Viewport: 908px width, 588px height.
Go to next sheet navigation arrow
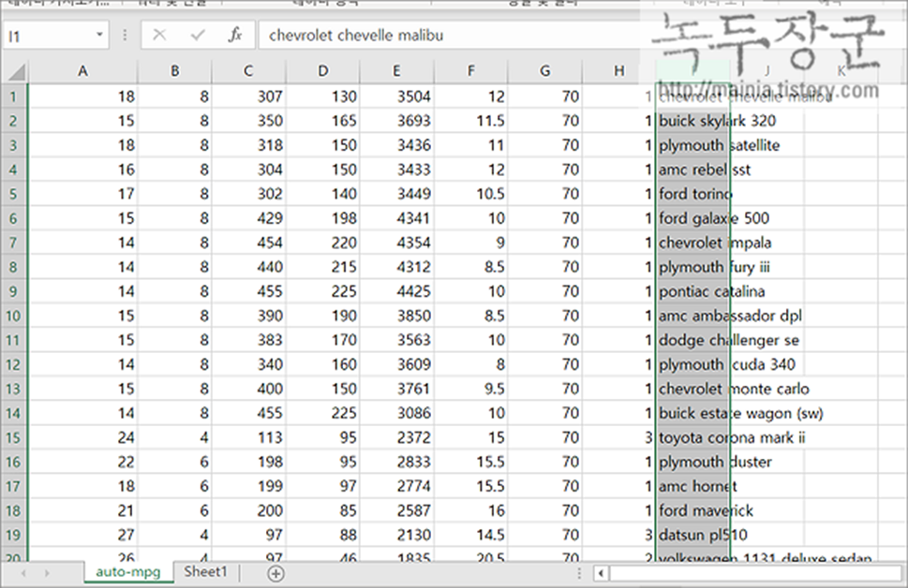coord(47,574)
